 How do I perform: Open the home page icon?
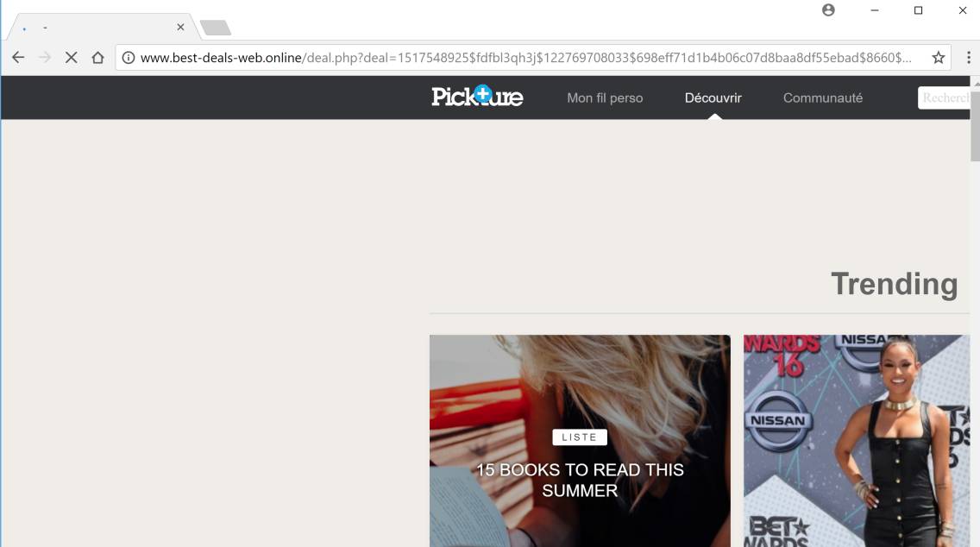[x=97, y=58]
